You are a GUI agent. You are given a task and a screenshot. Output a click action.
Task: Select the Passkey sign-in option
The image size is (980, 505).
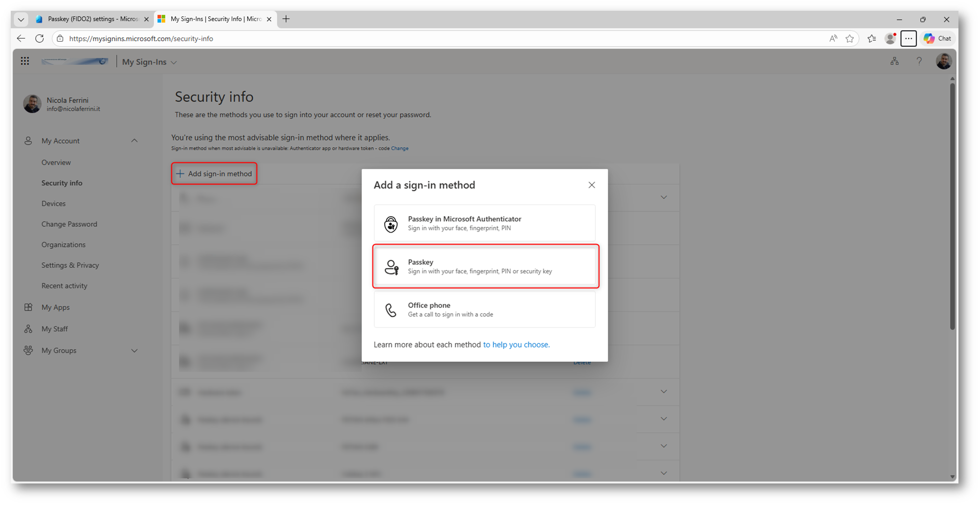coord(485,266)
